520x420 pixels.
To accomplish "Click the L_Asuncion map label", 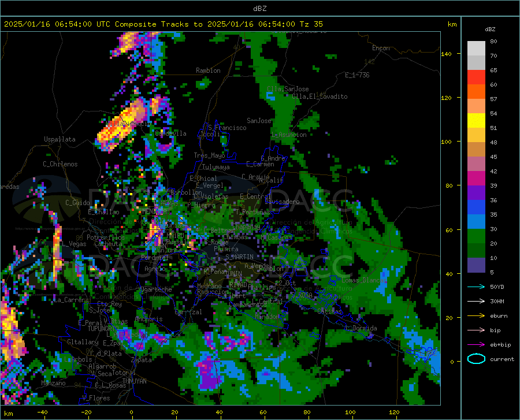I will (x=289, y=135).
